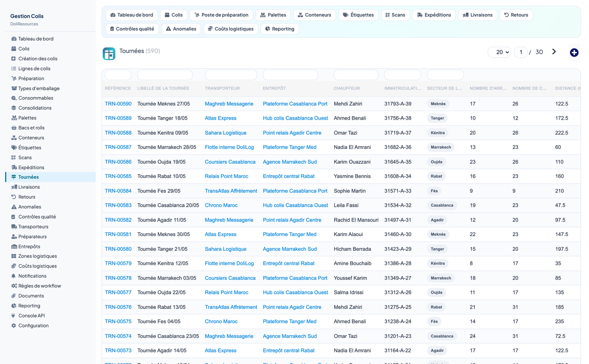Open tournée link TRN-00590
This screenshot has width=589, height=364.
point(118,104)
